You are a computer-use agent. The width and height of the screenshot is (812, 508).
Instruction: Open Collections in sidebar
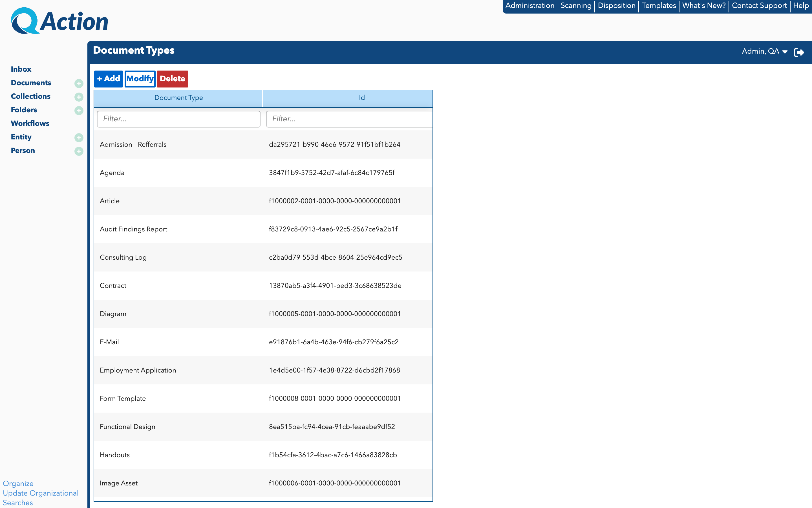[x=30, y=96]
